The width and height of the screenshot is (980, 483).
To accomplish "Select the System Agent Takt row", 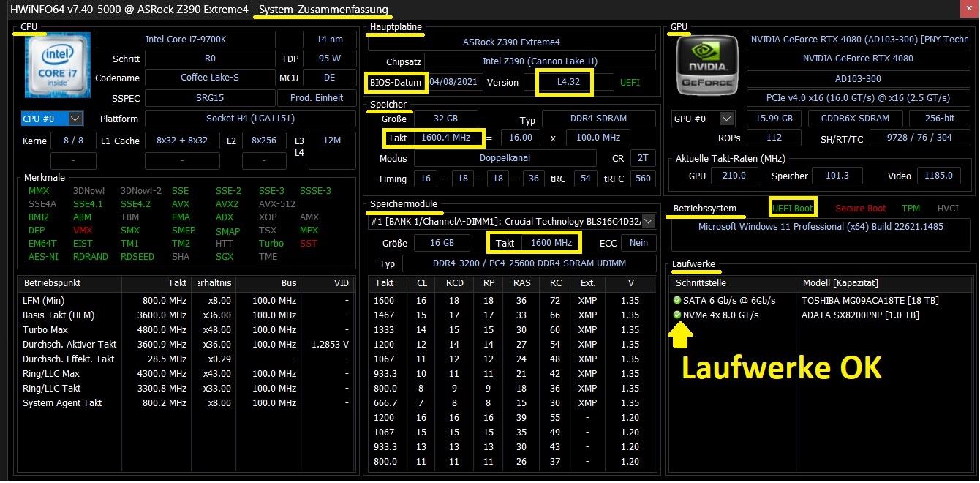I will 187,403.
